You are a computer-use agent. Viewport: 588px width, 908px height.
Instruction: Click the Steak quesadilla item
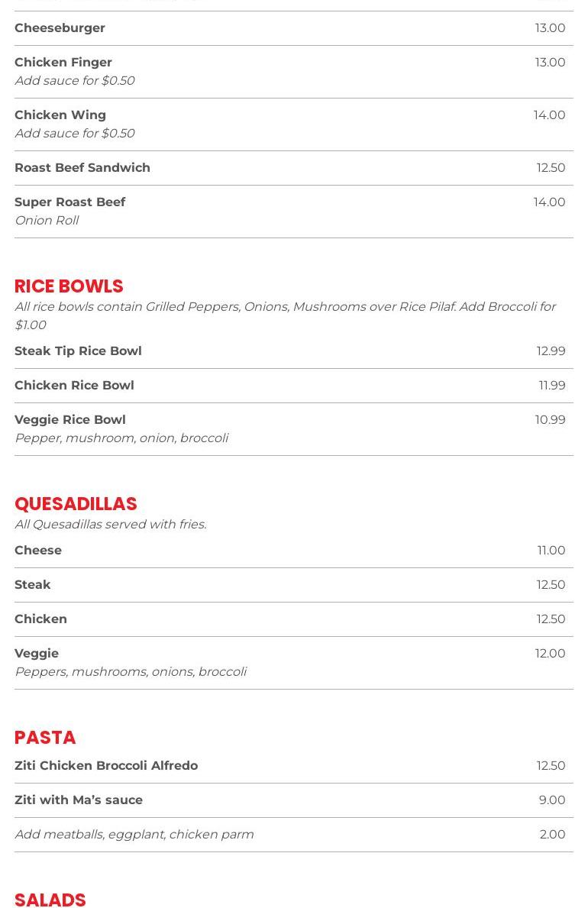(x=33, y=585)
